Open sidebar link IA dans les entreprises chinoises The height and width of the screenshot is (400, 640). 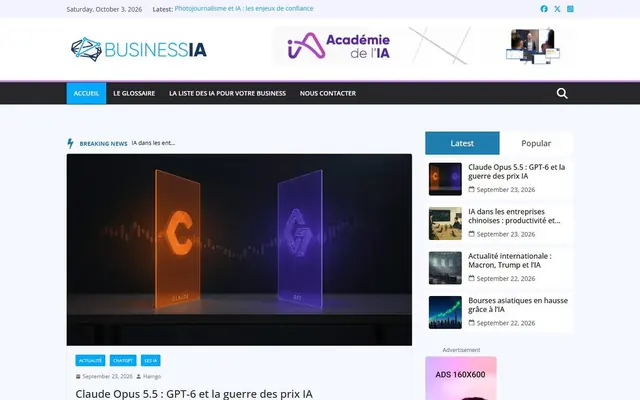[x=514, y=216]
